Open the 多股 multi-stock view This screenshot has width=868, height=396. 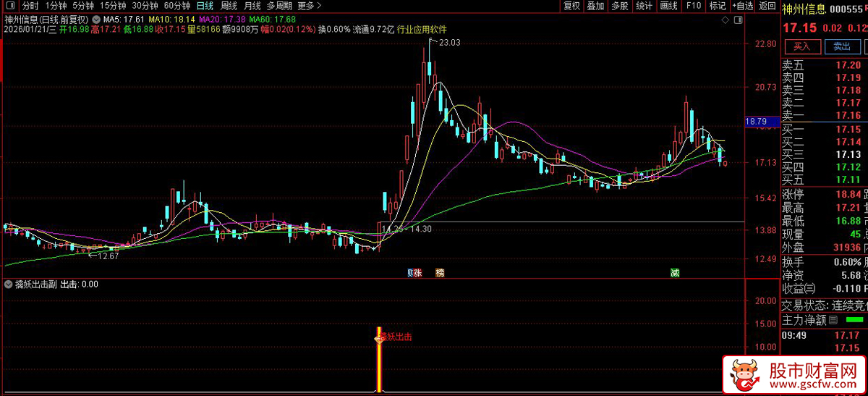pyautogui.click(x=619, y=6)
